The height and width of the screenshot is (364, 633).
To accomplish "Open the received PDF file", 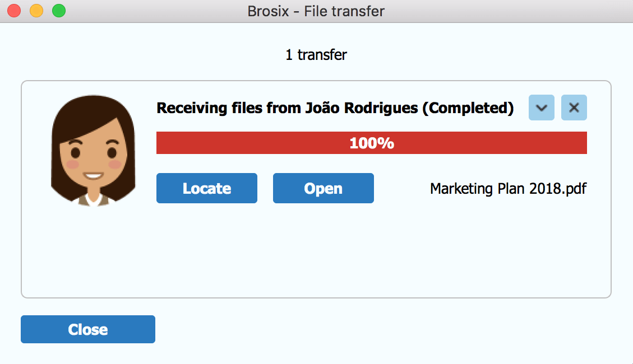I will [x=324, y=188].
